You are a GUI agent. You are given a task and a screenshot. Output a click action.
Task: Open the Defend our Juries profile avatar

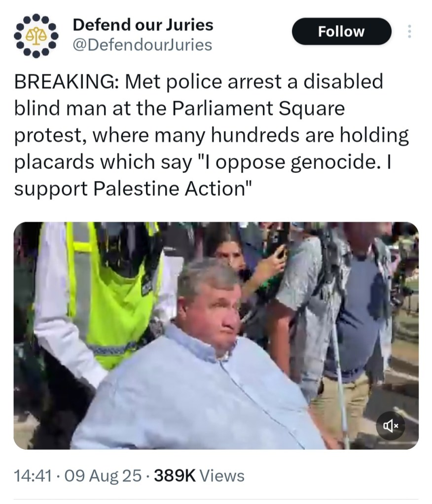[36, 35]
